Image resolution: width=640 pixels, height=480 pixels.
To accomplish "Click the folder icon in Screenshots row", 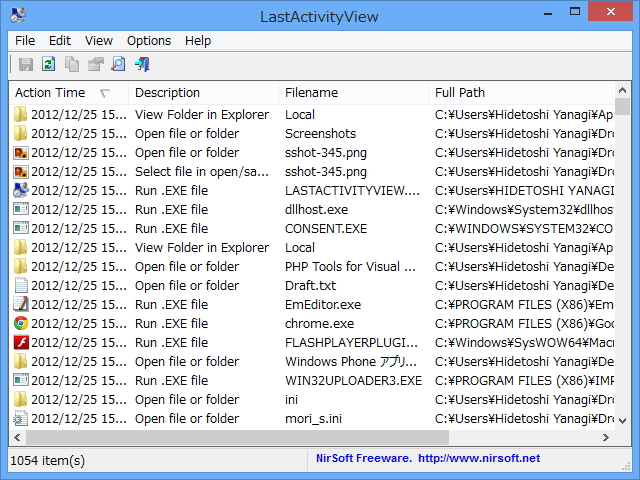I will (x=20, y=133).
